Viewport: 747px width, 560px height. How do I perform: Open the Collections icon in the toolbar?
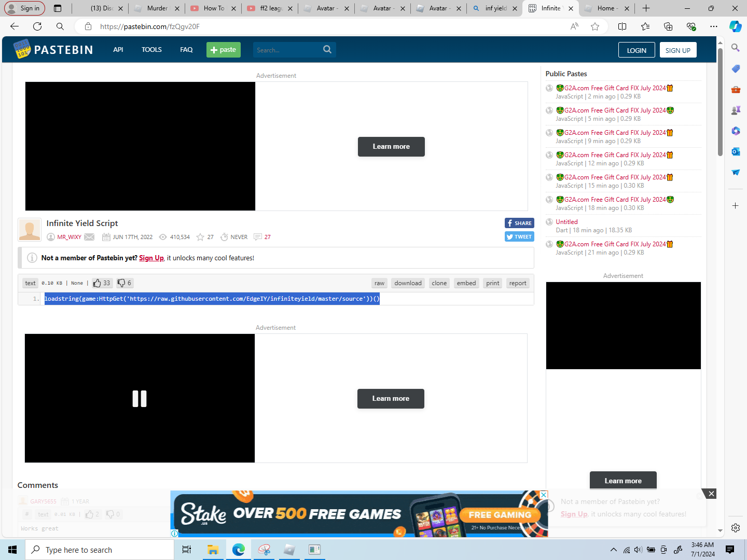[668, 26]
